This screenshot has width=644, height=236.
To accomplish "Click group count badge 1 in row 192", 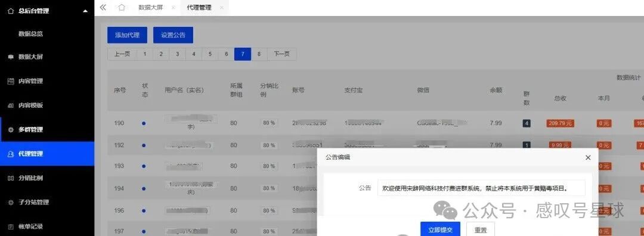I will click(x=526, y=145).
